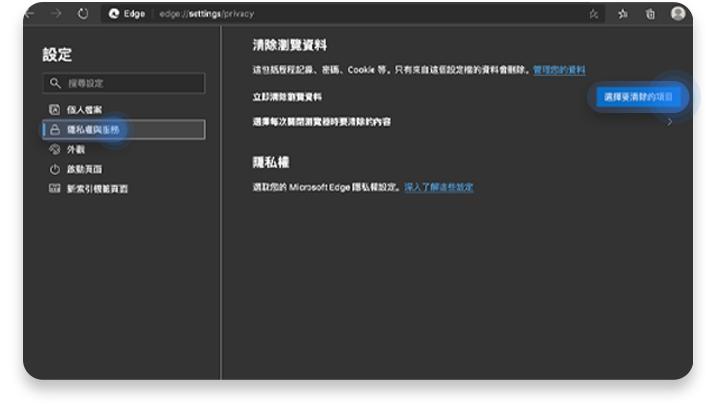The image size is (718, 404).
Task: Reload the page with the refresh icon
Action: tap(83, 14)
